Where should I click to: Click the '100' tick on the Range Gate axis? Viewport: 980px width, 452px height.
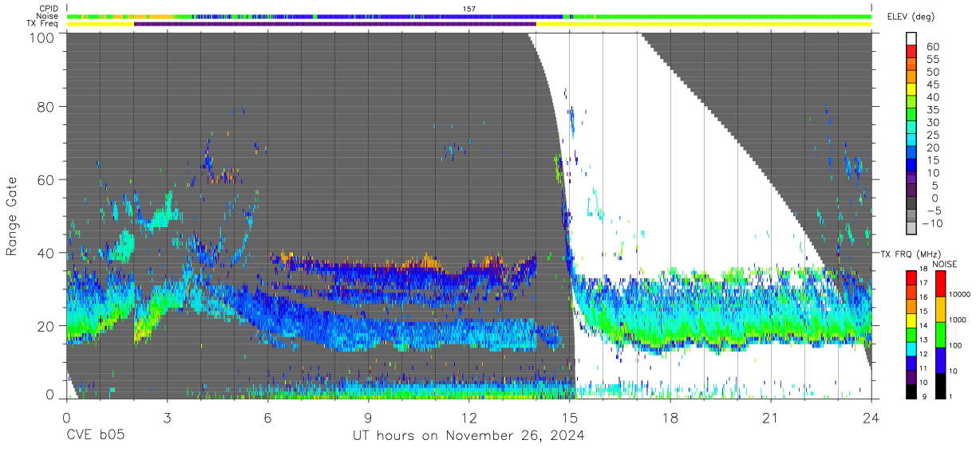point(41,37)
